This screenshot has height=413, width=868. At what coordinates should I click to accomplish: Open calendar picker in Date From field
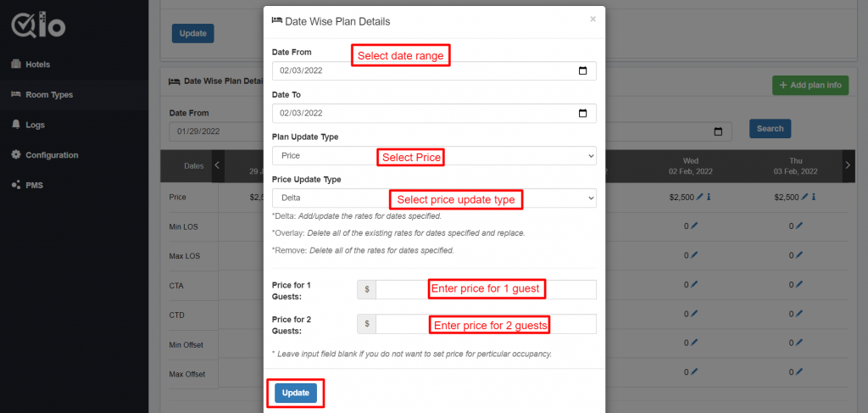point(582,71)
